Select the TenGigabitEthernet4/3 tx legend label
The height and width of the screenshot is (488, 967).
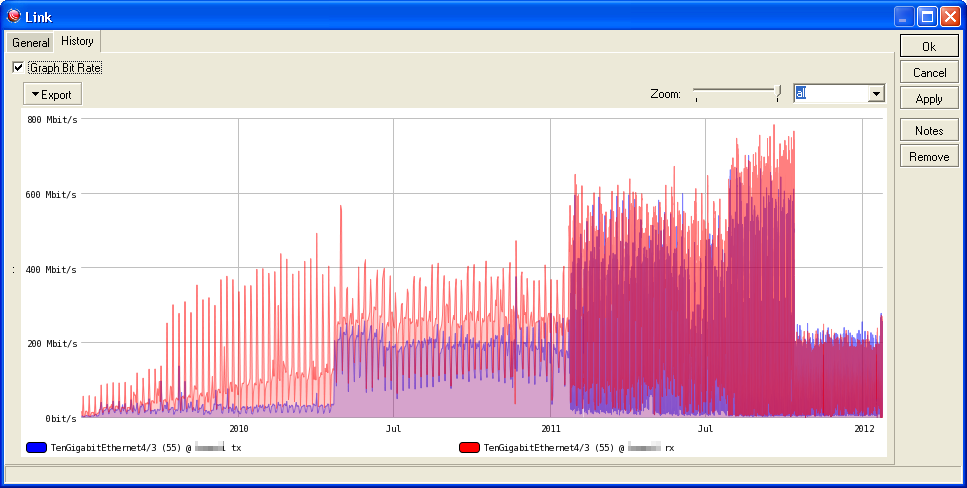(146, 448)
